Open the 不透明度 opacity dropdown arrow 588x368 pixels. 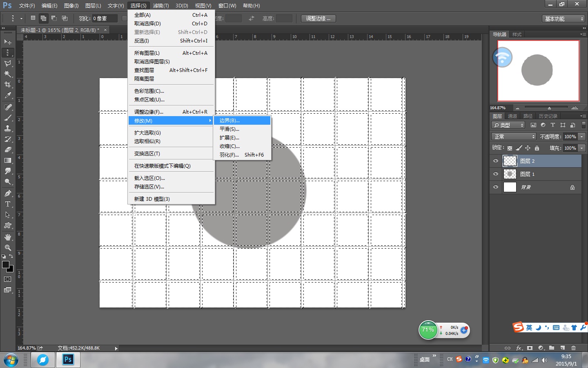[582, 137]
